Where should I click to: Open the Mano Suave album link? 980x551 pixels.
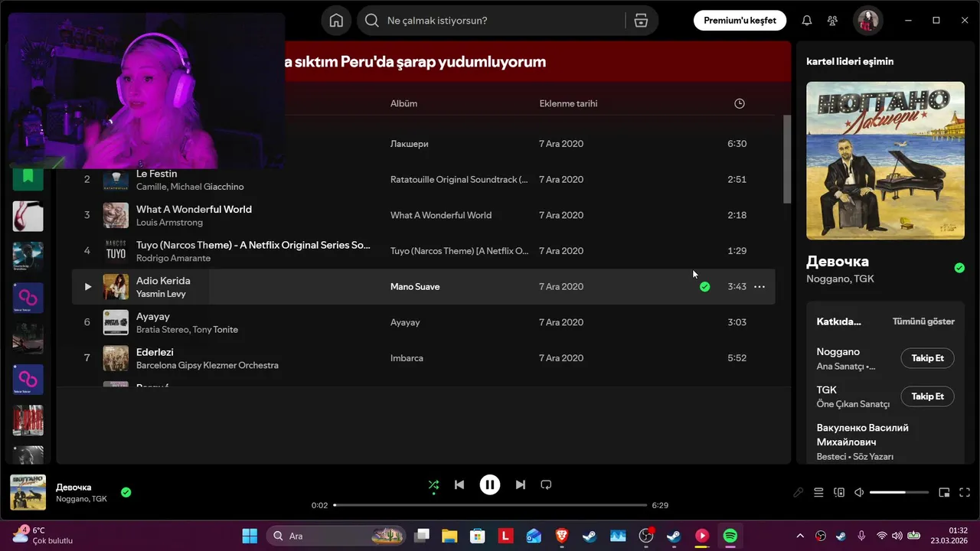[415, 286]
